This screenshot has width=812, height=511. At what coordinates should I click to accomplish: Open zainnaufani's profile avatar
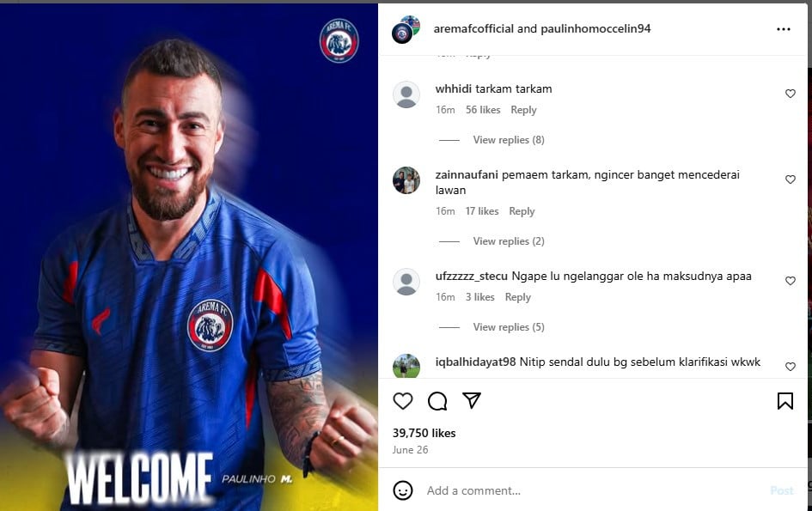(406, 180)
